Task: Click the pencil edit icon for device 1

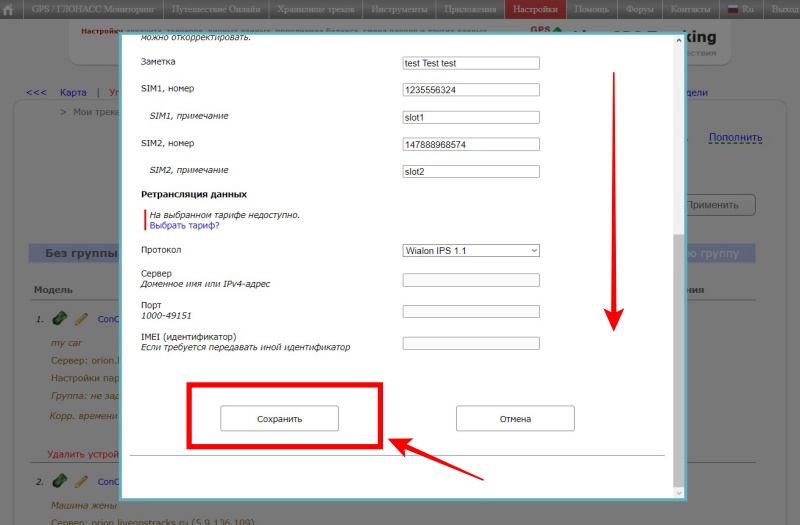Action: pyautogui.click(x=82, y=319)
